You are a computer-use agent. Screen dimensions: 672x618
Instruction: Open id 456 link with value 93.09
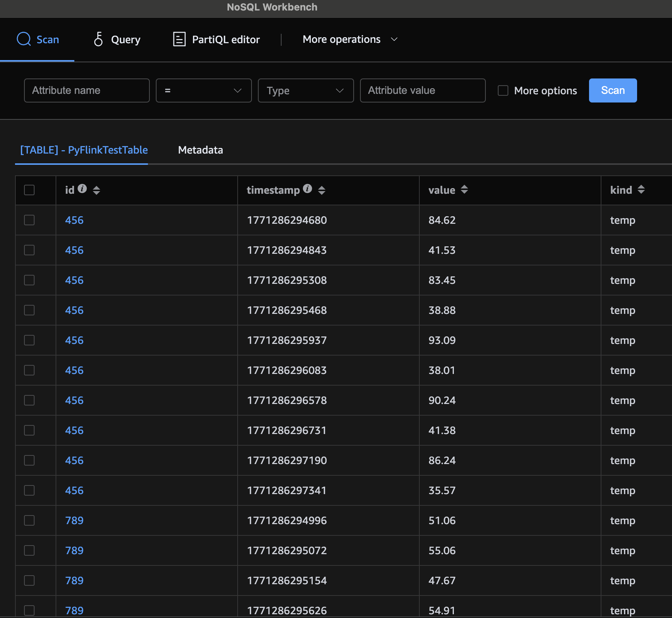(74, 340)
